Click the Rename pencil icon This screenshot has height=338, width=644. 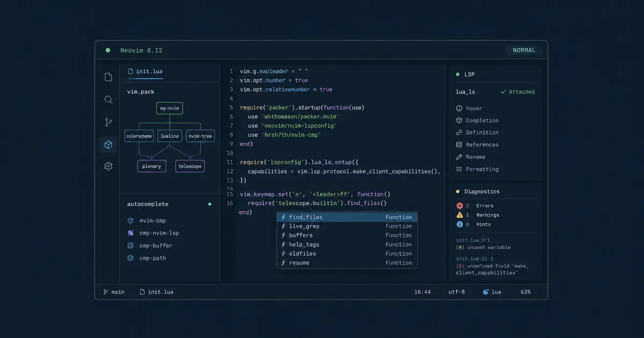pos(459,157)
